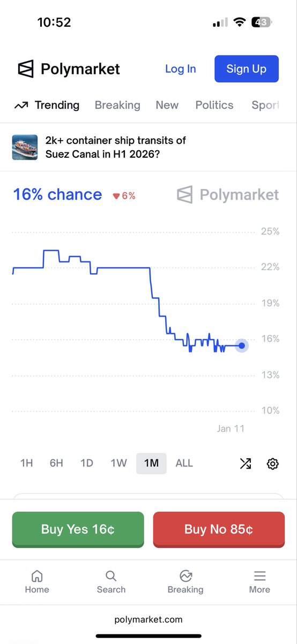Open chart settings gear icon
This screenshot has width=297, height=644.
(x=272, y=464)
